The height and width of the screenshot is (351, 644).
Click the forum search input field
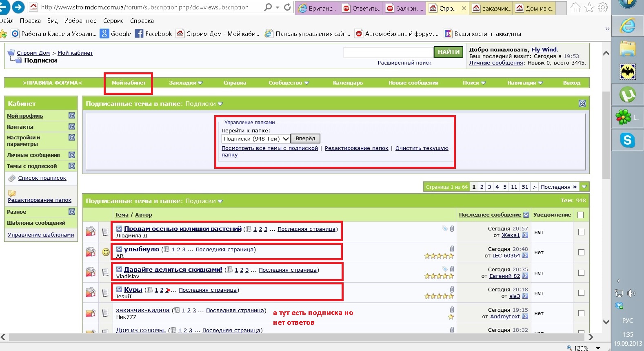[388, 52]
